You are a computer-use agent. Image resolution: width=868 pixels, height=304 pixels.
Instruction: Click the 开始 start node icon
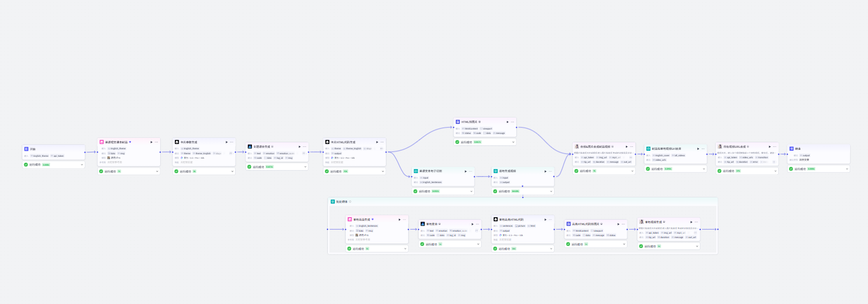(x=26, y=149)
